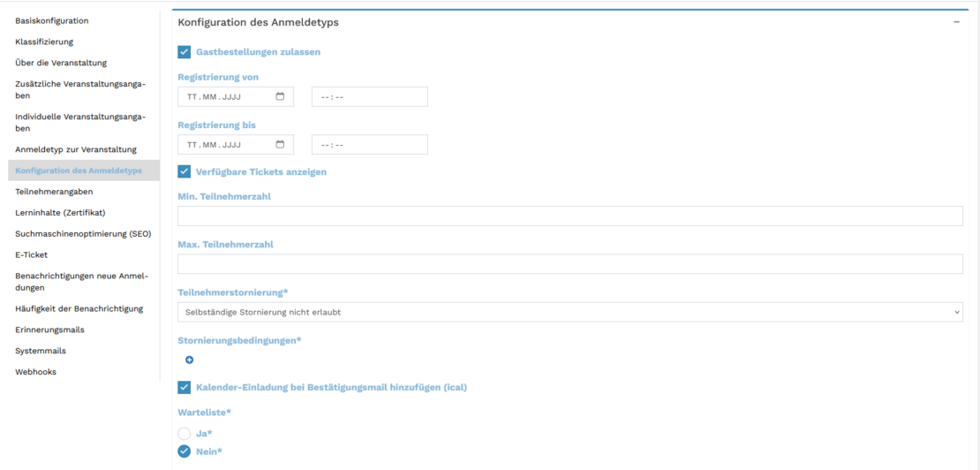Navigate to Webhooks section
The image size is (980, 470).
pyautogui.click(x=35, y=372)
